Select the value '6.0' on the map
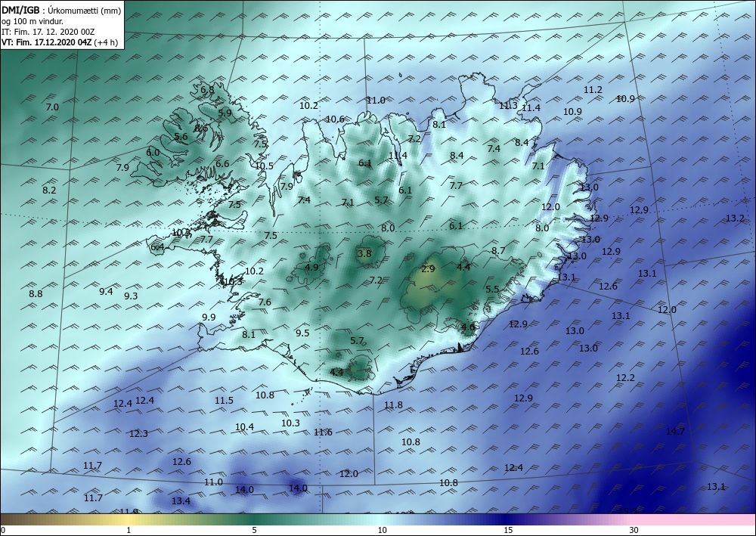This screenshot has width=756, height=536. 153,152
